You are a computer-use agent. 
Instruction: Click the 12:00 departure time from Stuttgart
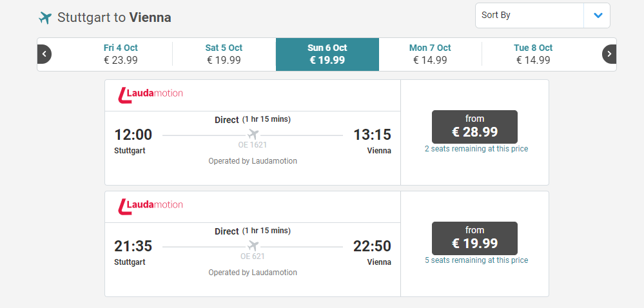133,135
